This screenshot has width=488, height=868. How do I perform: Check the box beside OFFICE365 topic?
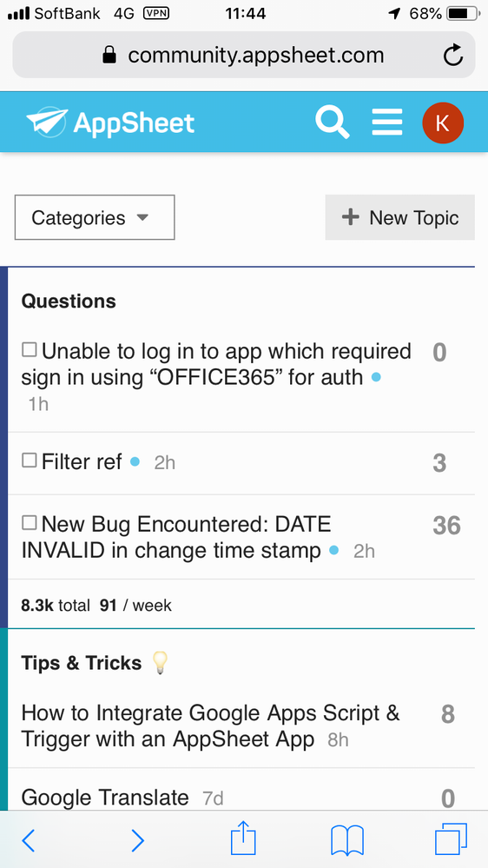point(30,350)
